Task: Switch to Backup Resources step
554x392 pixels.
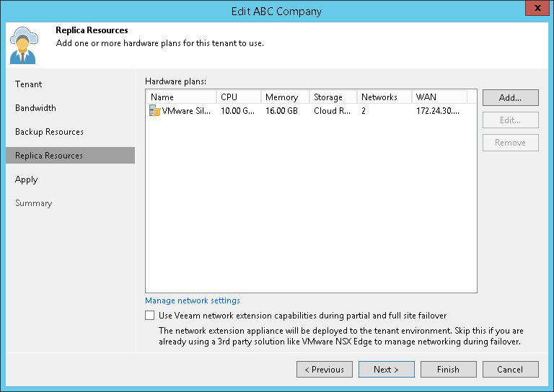Action: [49, 132]
